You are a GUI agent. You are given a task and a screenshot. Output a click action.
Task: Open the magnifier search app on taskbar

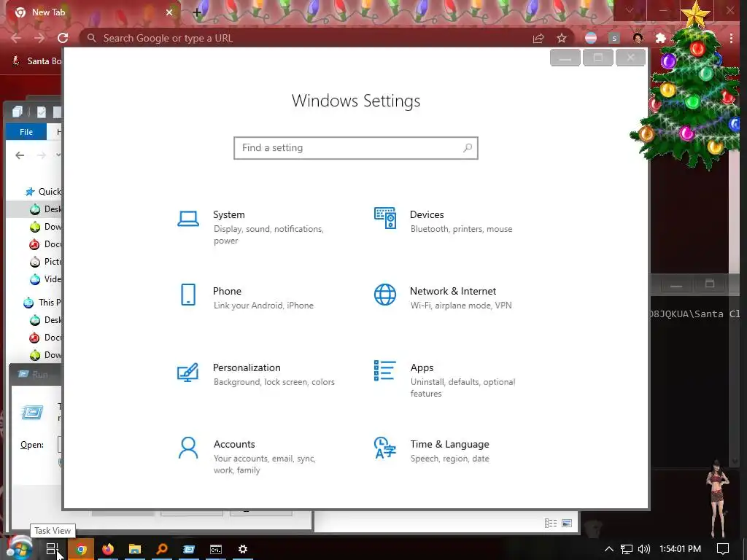pos(162,549)
